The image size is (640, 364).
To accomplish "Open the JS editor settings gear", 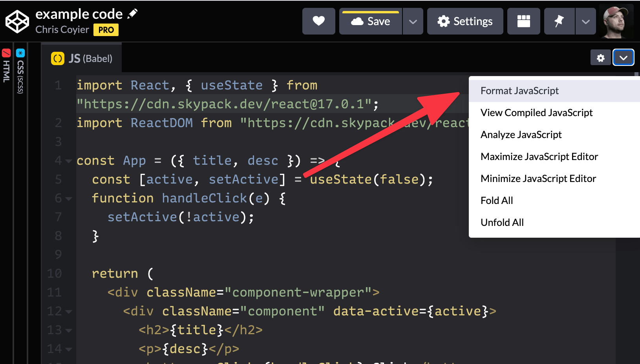I will (x=600, y=57).
